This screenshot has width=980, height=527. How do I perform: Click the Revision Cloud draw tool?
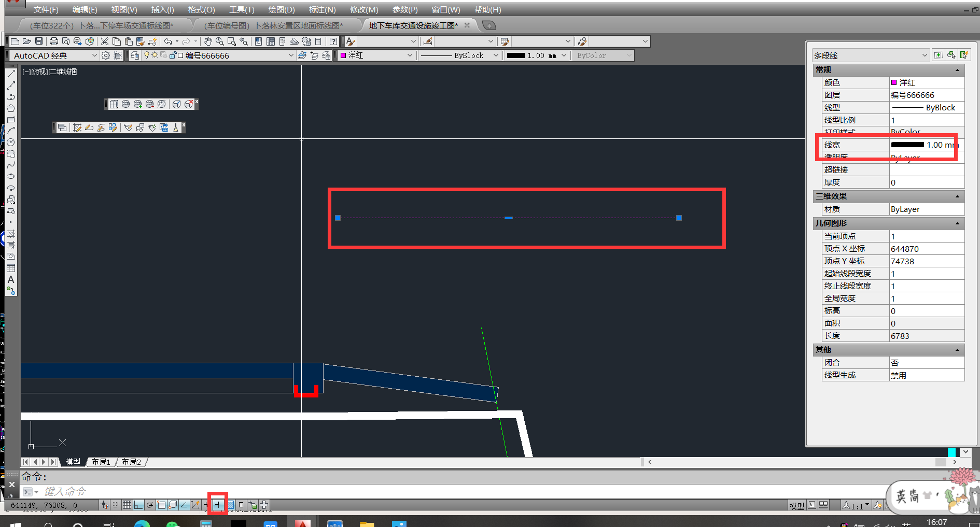11,154
